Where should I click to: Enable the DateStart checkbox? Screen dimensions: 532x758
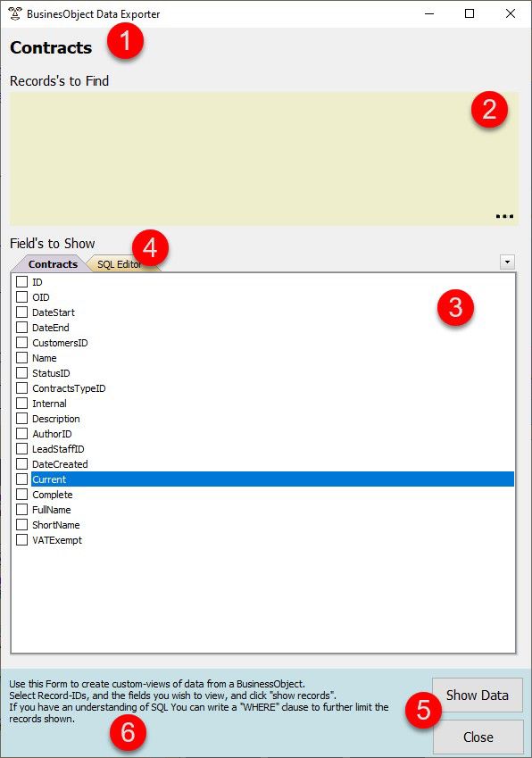coord(21,312)
